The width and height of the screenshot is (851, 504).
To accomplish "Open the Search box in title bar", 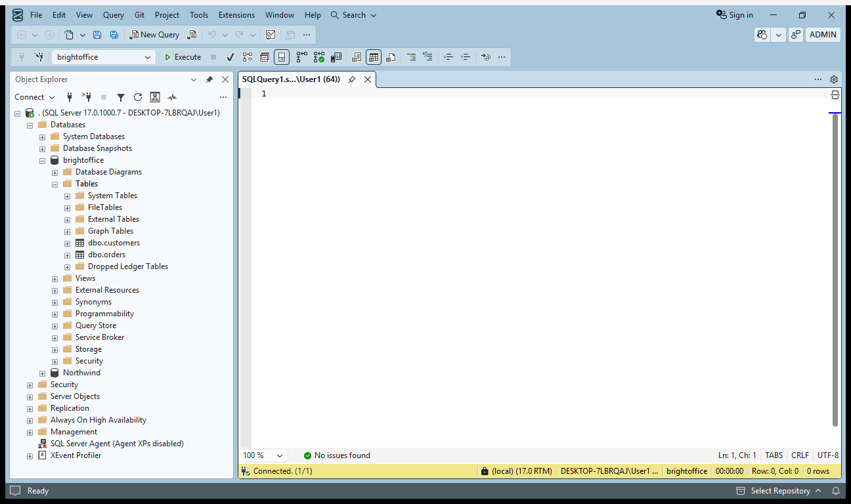I will (353, 15).
